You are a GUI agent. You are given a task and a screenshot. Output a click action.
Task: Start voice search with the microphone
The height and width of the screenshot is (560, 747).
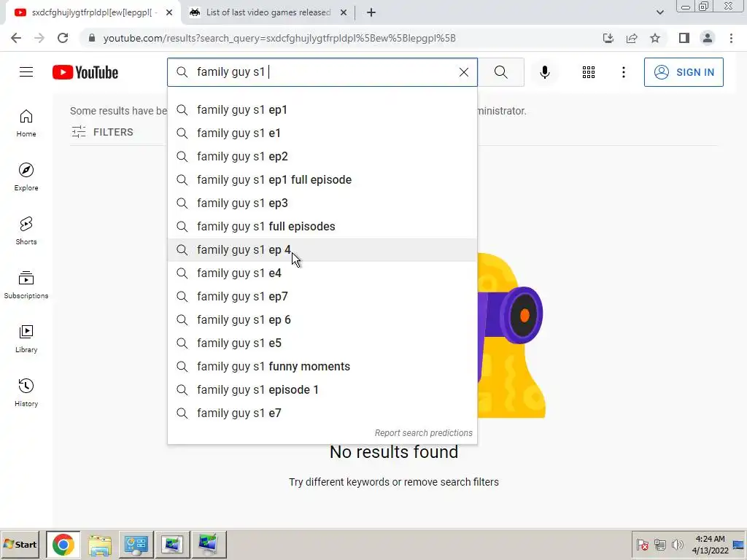[544, 72]
